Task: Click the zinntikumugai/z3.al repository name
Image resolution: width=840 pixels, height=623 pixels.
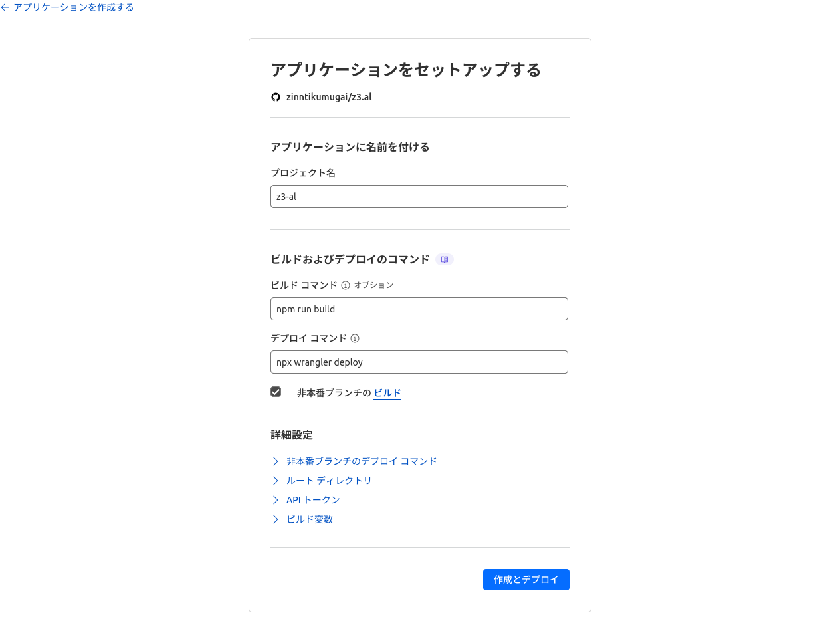Action: click(328, 97)
